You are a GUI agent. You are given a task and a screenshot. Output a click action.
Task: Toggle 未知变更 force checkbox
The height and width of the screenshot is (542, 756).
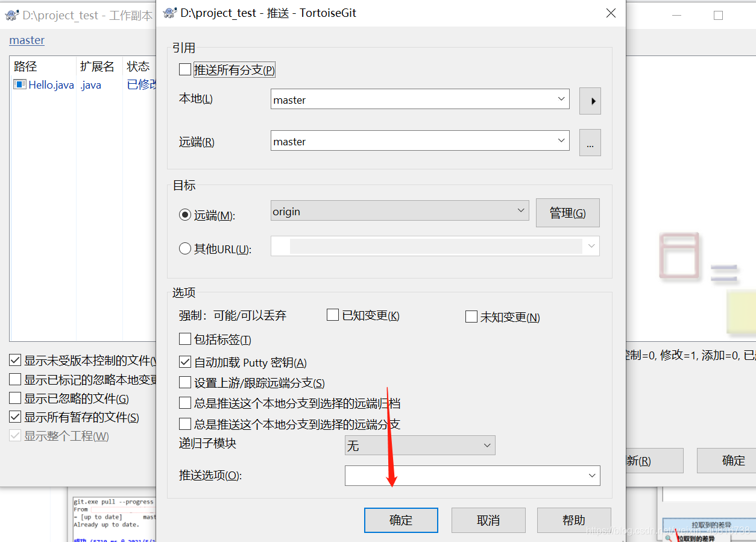471,317
